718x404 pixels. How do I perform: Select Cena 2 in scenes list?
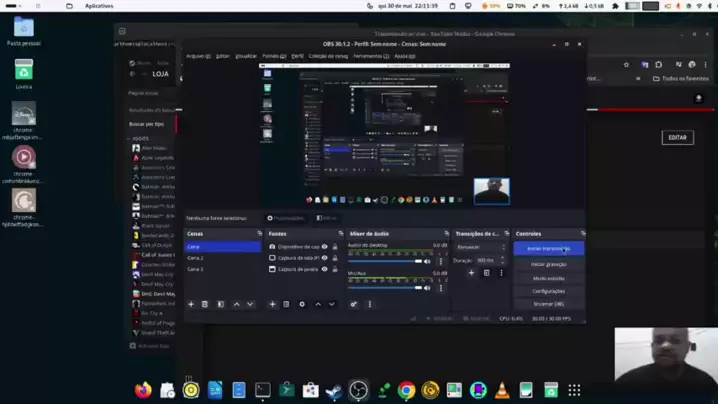click(x=196, y=258)
